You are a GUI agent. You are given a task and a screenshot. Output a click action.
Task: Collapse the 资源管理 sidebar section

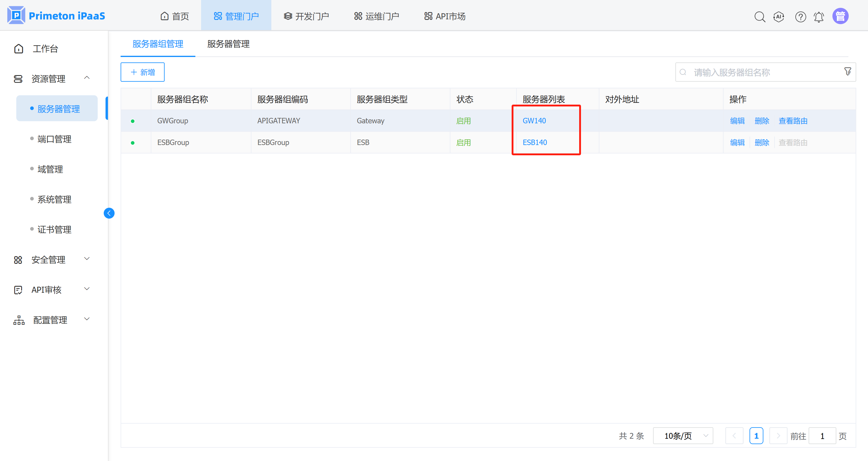(x=87, y=78)
